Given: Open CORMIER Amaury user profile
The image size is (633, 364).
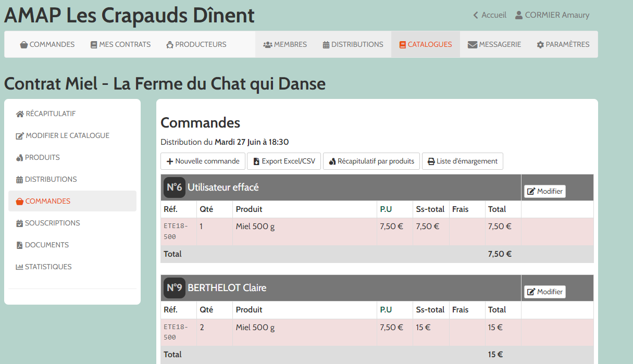Looking at the screenshot, I should click(552, 15).
